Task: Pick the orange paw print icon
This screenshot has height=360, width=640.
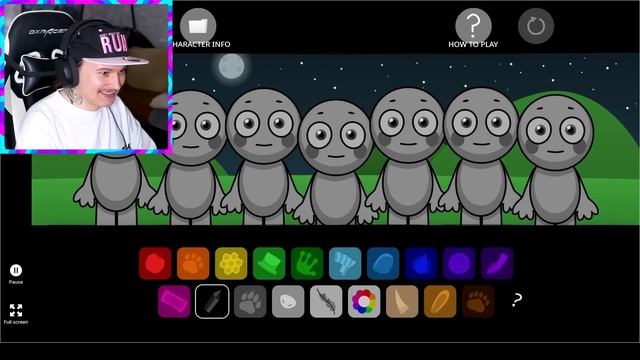Action: (193, 263)
